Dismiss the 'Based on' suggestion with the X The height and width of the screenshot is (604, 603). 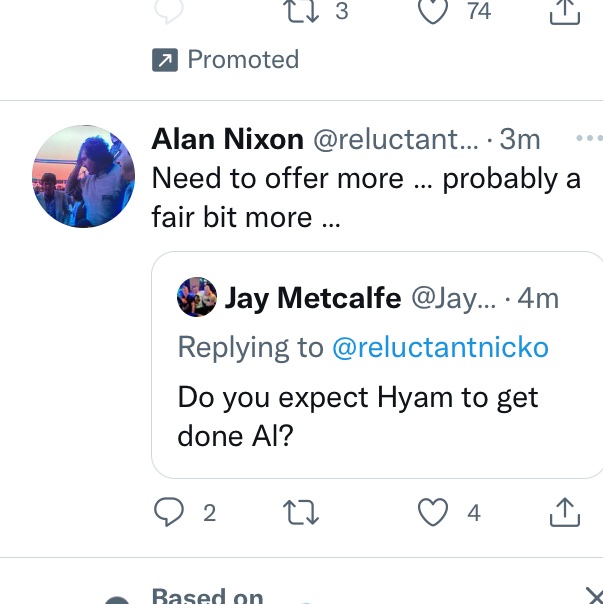[594, 596]
